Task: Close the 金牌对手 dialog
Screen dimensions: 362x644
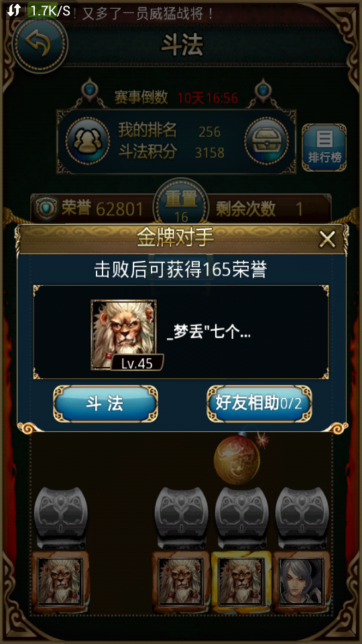Action: coord(327,239)
